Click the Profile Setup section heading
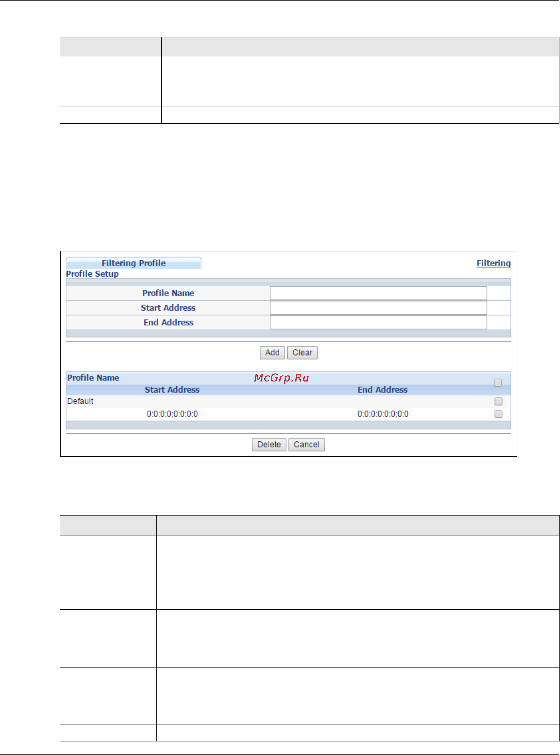 [x=92, y=274]
